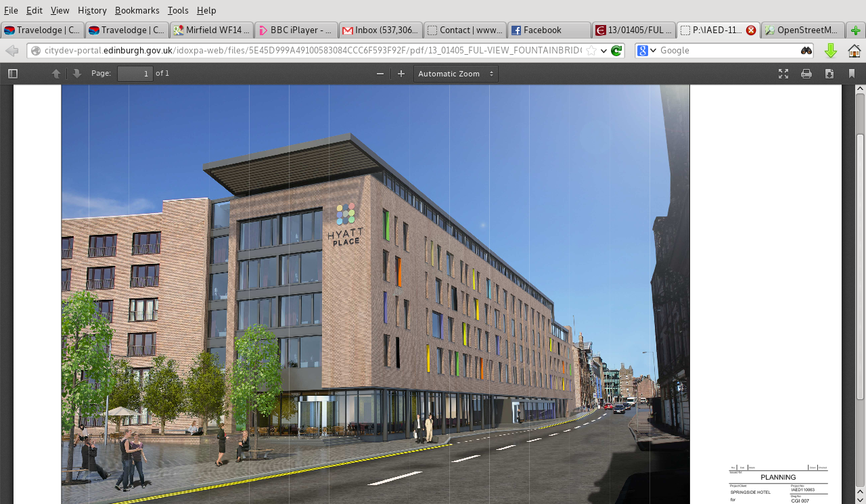Download the PDF file
This screenshot has height=504, width=866.
pos(829,74)
